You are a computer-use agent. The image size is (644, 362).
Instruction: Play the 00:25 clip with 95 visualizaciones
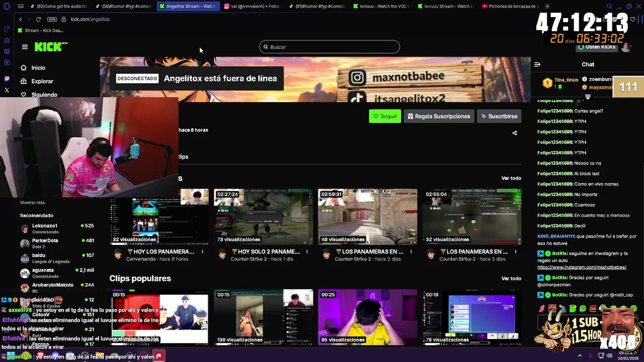coord(367,317)
